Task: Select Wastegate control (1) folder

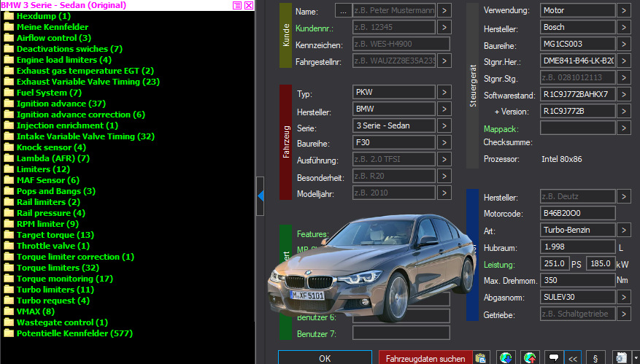Action: tap(56, 322)
